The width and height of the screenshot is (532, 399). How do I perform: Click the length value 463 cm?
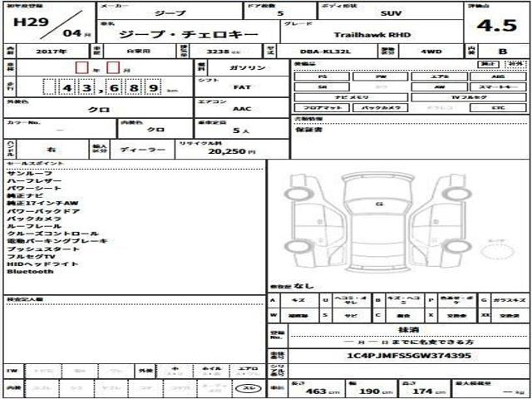click(322, 392)
